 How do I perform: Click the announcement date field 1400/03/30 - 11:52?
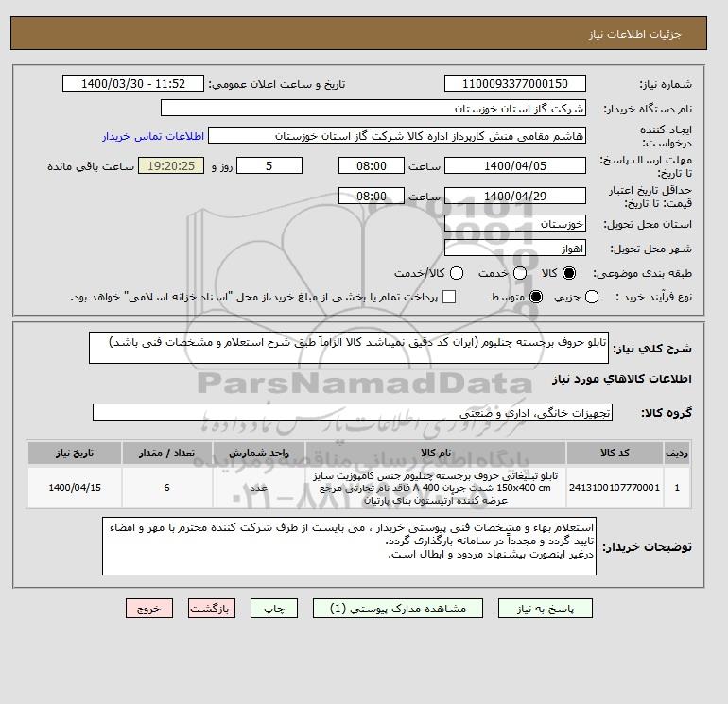tap(133, 83)
